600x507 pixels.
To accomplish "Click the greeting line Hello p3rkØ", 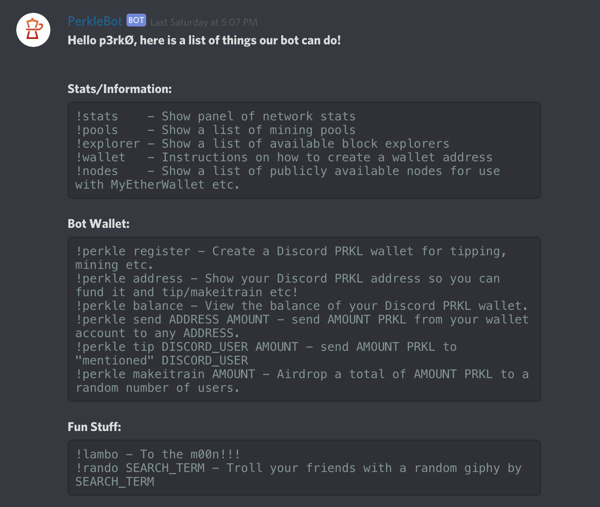I will 204,40.
